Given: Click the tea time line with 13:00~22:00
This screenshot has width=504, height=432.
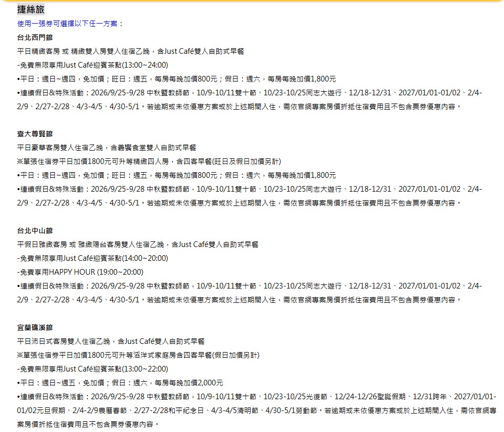Looking at the screenshot, I should click(x=93, y=369).
